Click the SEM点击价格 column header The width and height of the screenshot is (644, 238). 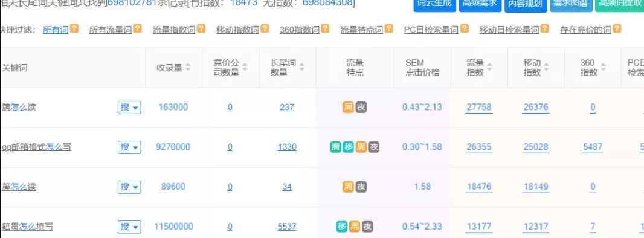point(422,67)
